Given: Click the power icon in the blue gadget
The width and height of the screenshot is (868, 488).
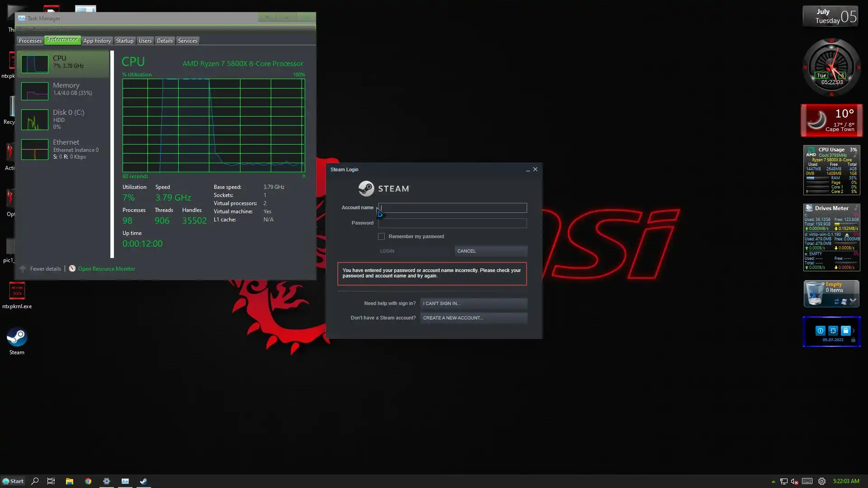Looking at the screenshot, I should (x=820, y=331).
